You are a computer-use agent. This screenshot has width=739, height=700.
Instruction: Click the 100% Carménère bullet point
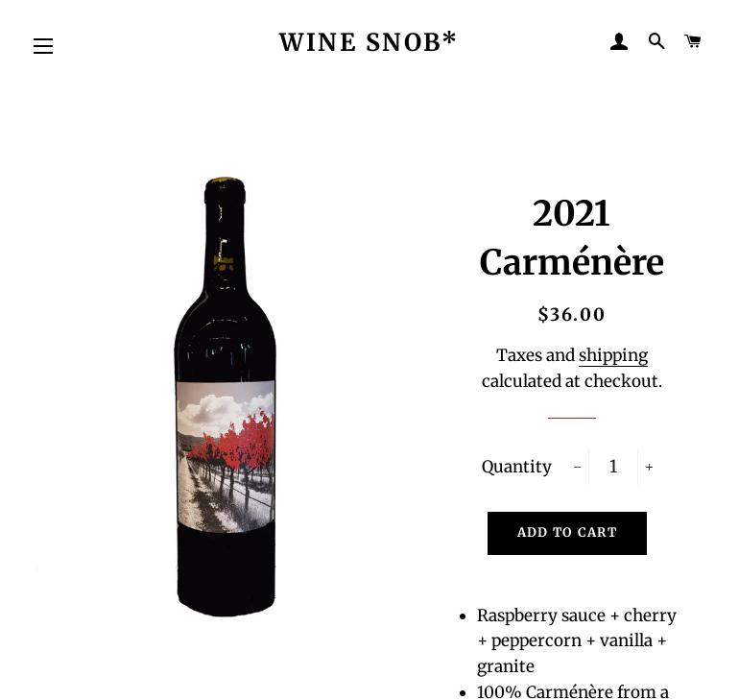click(x=572, y=692)
